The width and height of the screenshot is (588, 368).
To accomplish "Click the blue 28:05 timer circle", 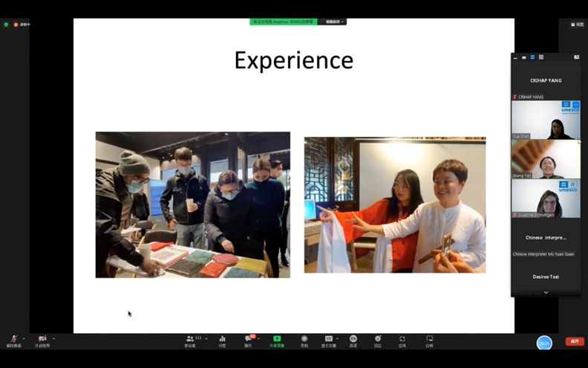I will 544,343.
